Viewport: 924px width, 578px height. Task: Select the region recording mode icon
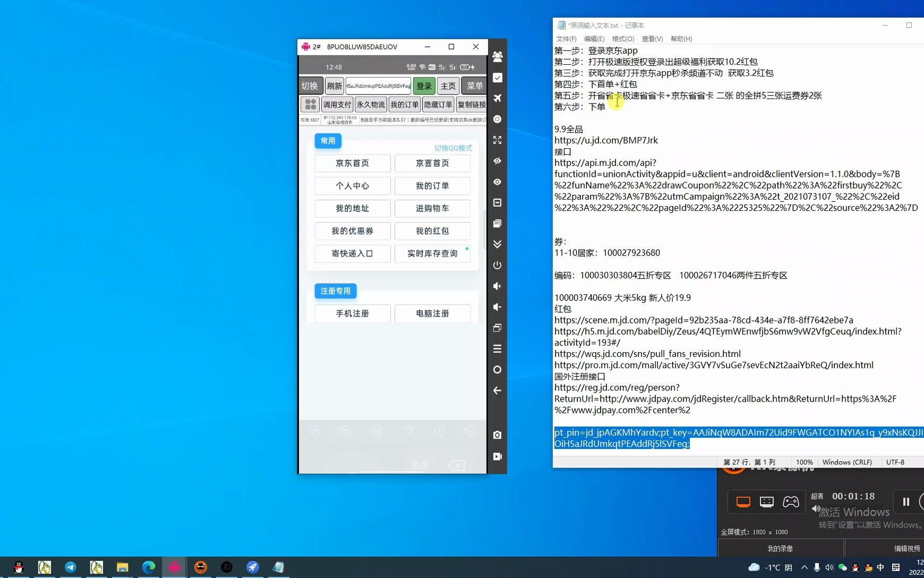[x=767, y=501]
